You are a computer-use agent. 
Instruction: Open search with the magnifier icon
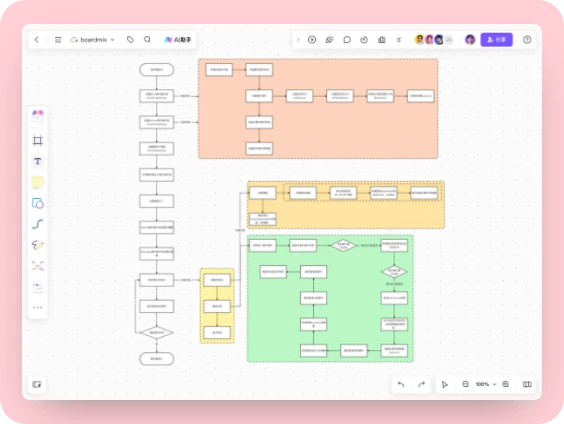coord(147,40)
